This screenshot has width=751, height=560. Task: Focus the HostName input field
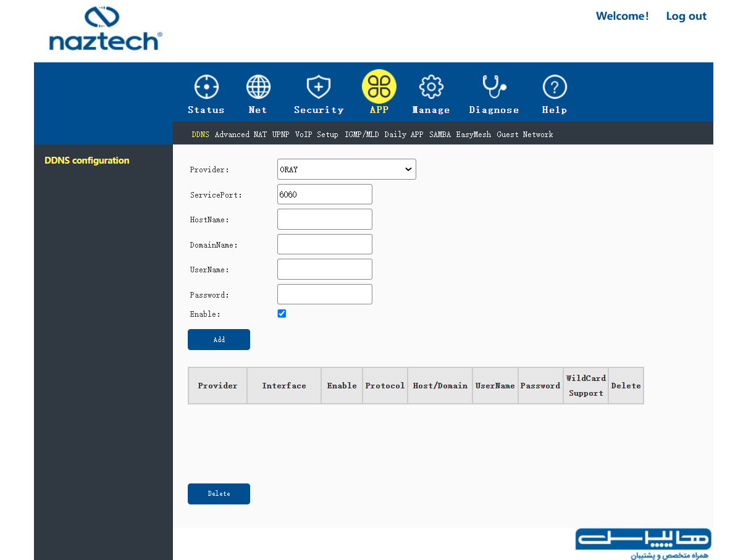(x=325, y=219)
